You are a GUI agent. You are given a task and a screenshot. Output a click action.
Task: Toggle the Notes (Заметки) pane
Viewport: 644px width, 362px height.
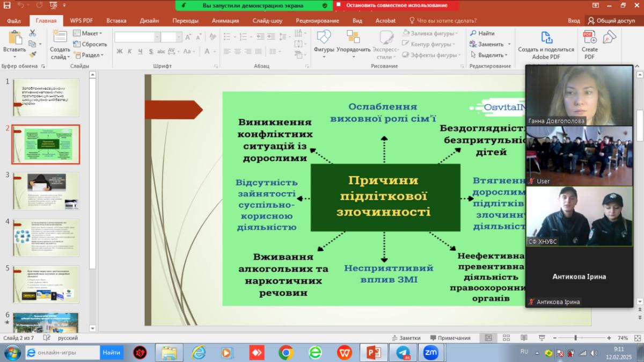406,338
